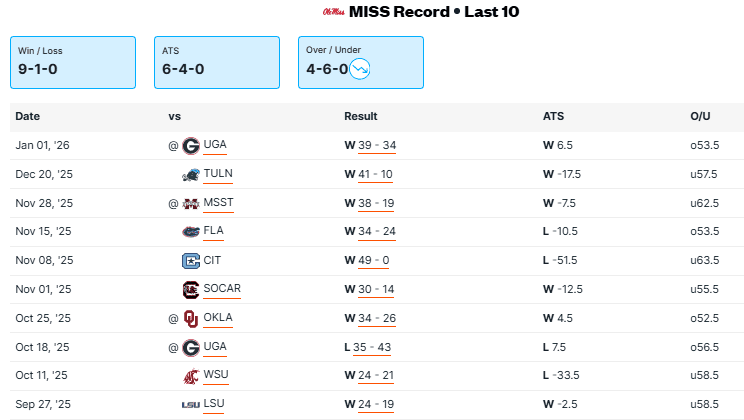Select the Over / Under 4-6-0 card
This screenshot has width=744, height=420.
point(361,62)
